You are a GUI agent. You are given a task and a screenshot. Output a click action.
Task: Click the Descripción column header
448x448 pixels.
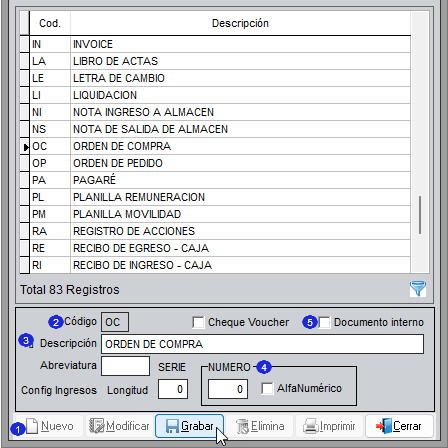tap(240, 23)
